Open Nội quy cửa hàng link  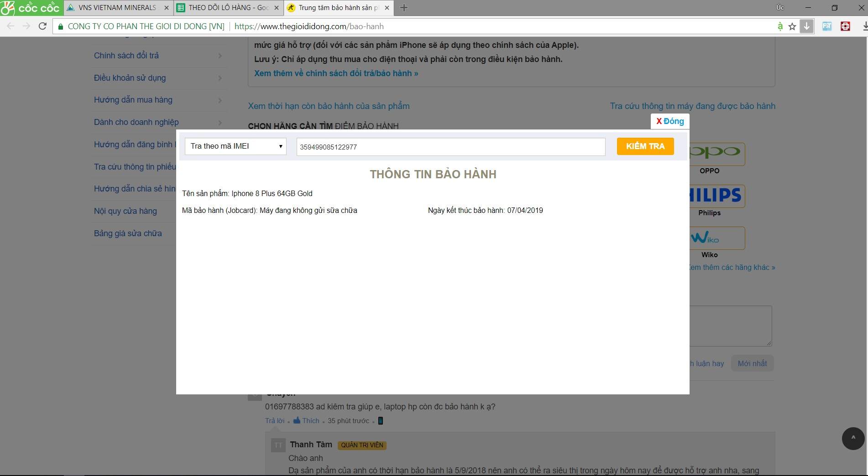coord(125,211)
